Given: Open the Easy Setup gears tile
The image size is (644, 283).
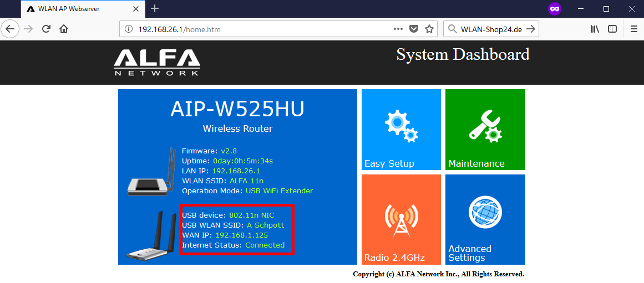Looking at the screenshot, I should (x=401, y=130).
